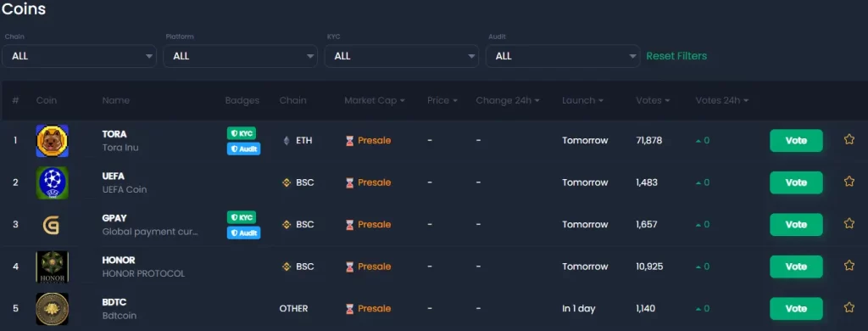
Task: Expand the KYC filter dropdown
Action: coord(401,56)
